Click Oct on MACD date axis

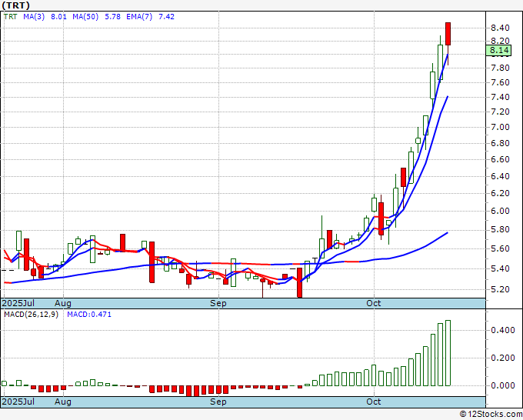point(374,402)
